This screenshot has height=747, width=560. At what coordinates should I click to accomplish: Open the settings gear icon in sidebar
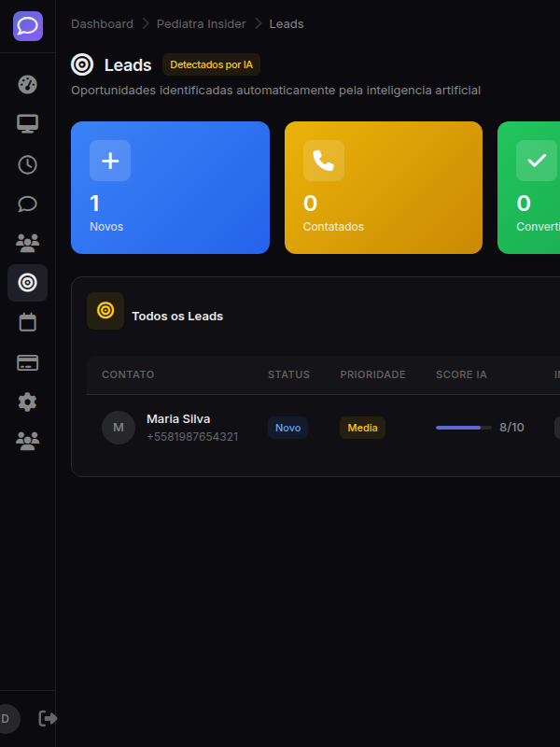pyautogui.click(x=28, y=402)
